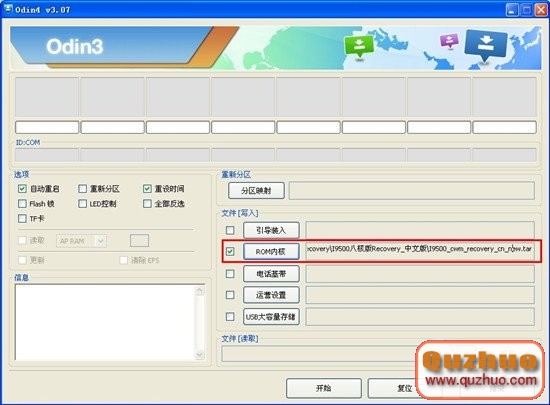Check the 全部反选 option
This screenshot has width=550, height=405.
[x=147, y=203]
